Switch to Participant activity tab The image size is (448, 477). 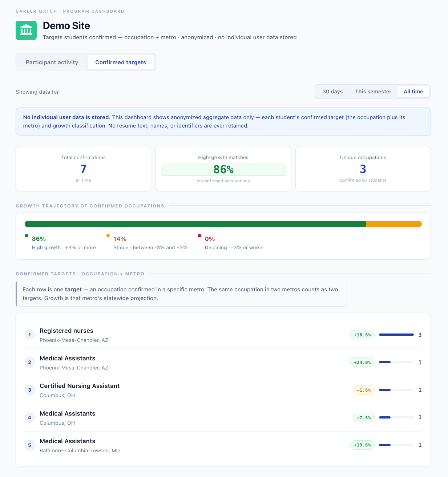coord(52,62)
